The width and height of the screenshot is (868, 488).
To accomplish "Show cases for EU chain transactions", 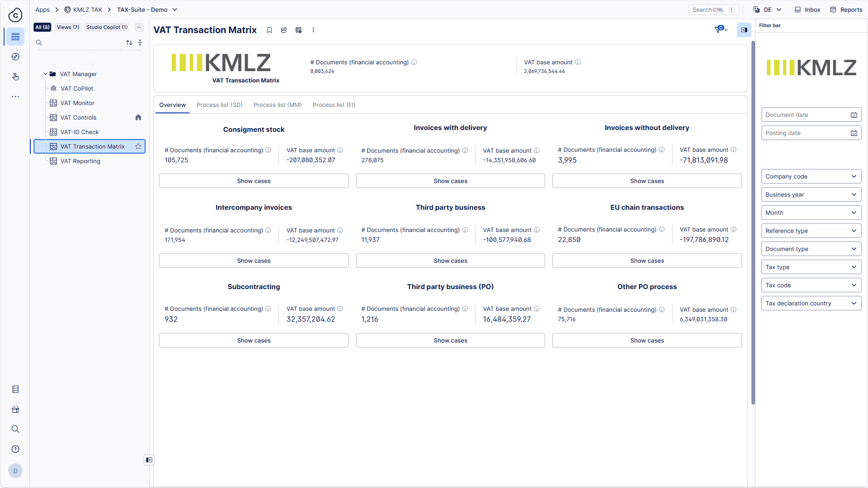I will click(647, 261).
